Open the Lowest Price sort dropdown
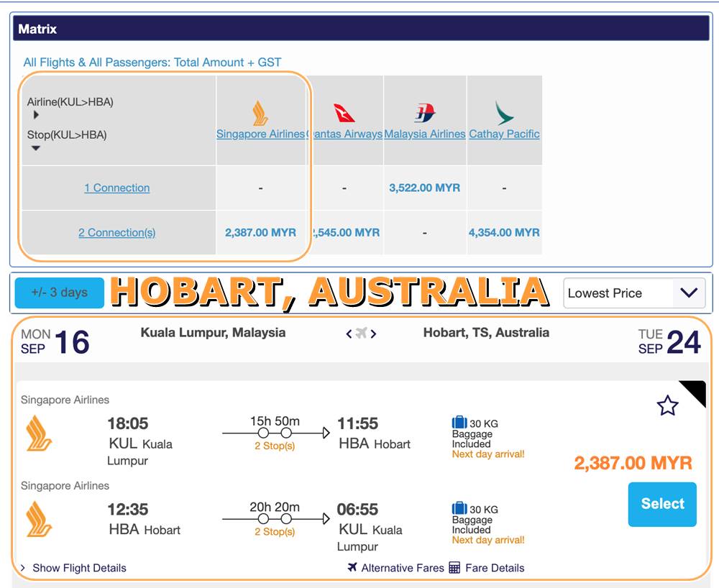This screenshot has width=719, height=588. click(634, 293)
